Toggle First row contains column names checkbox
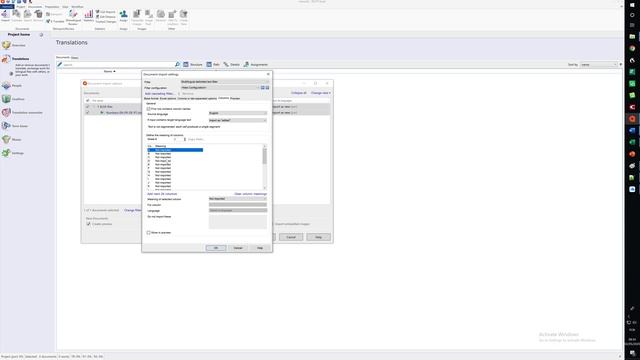This screenshot has height=360, width=640. tap(149, 109)
